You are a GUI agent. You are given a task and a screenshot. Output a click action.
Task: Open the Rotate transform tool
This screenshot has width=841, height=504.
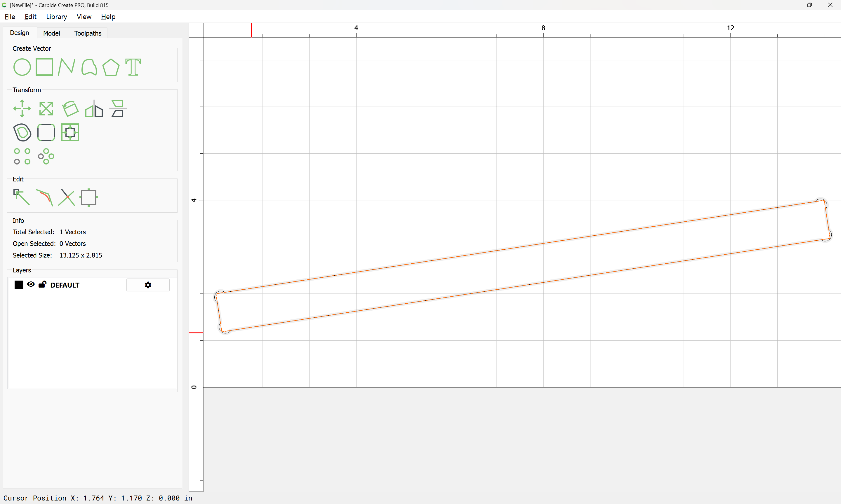[x=70, y=109]
